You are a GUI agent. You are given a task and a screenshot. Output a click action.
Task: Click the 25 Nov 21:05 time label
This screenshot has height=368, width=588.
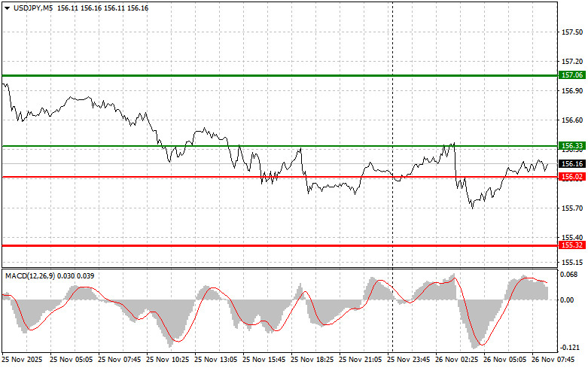[362, 360]
